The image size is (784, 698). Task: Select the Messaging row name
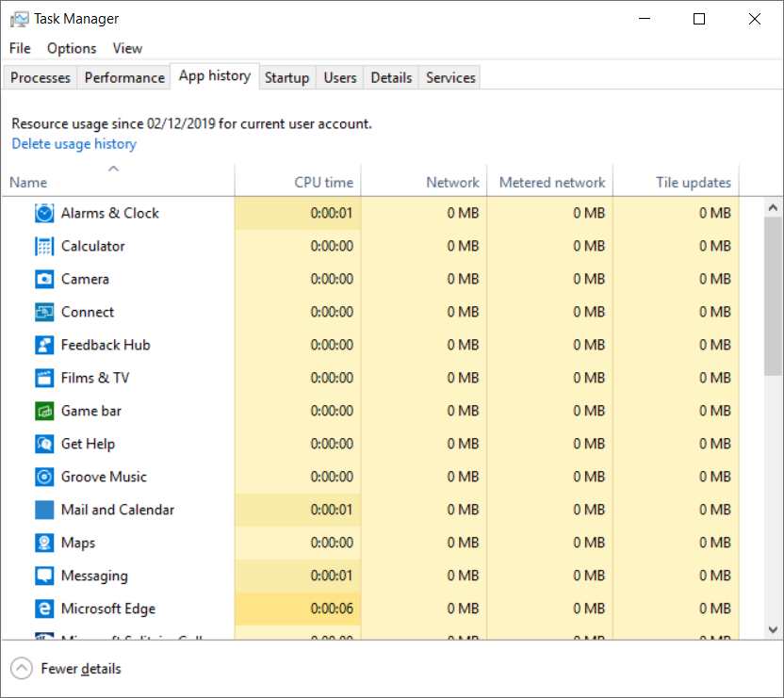[x=94, y=576]
